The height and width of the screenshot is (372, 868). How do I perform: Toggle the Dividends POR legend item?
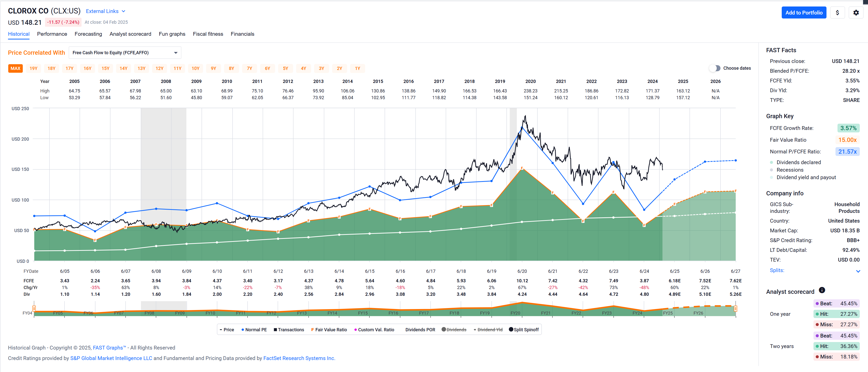420,330
